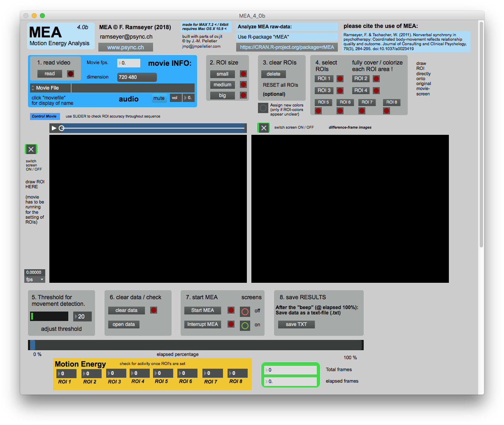Save results with the save TXT button
Viewport: 504px width, 425px height.
click(x=296, y=324)
